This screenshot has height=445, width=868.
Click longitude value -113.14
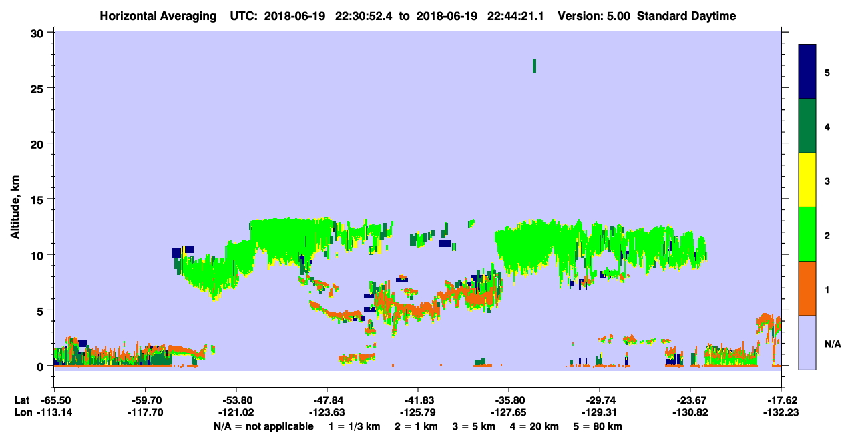coord(54,412)
